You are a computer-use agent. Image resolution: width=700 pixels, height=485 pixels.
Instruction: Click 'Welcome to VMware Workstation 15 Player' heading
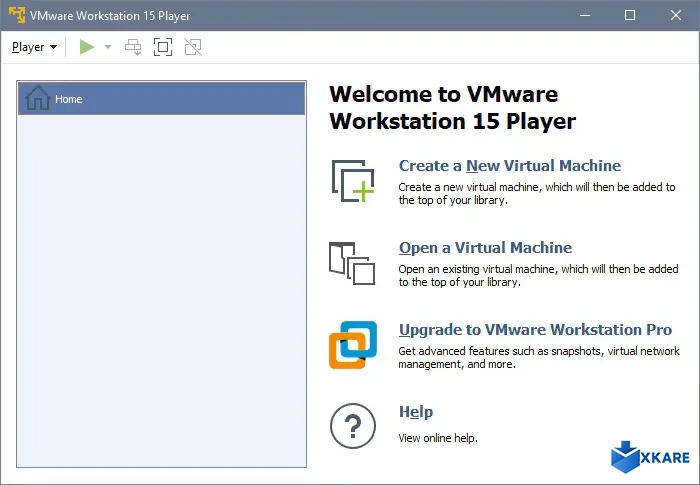[x=453, y=108]
